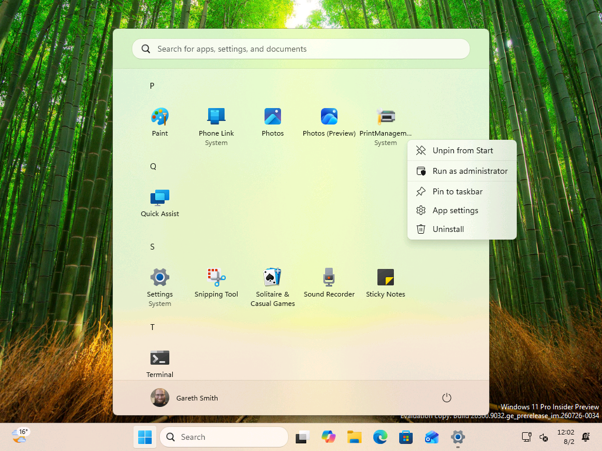Viewport: 602px width, 451px height.
Task: Launch the Snipping Tool
Action: click(216, 283)
